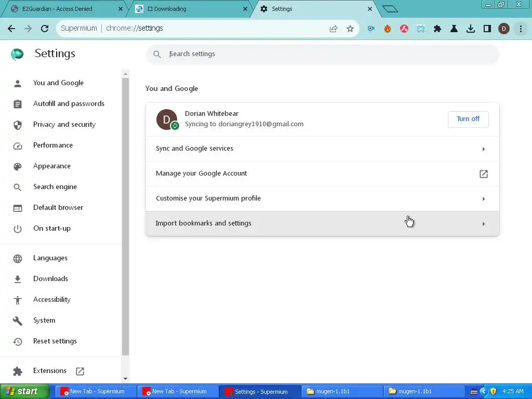Close the Downloading tab
The height and width of the screenshot is (399, 532).
245,9
